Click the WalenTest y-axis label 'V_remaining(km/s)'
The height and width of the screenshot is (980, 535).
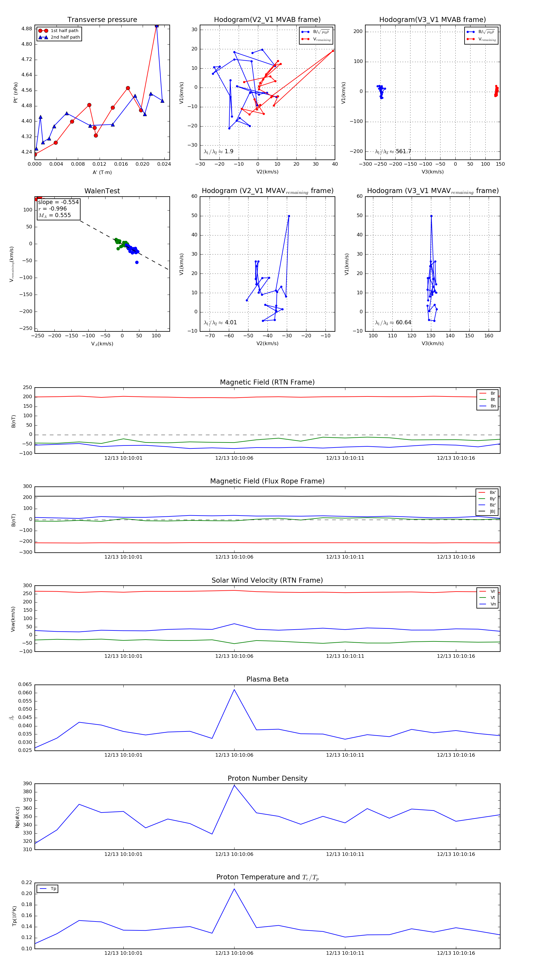coord(12,264)
